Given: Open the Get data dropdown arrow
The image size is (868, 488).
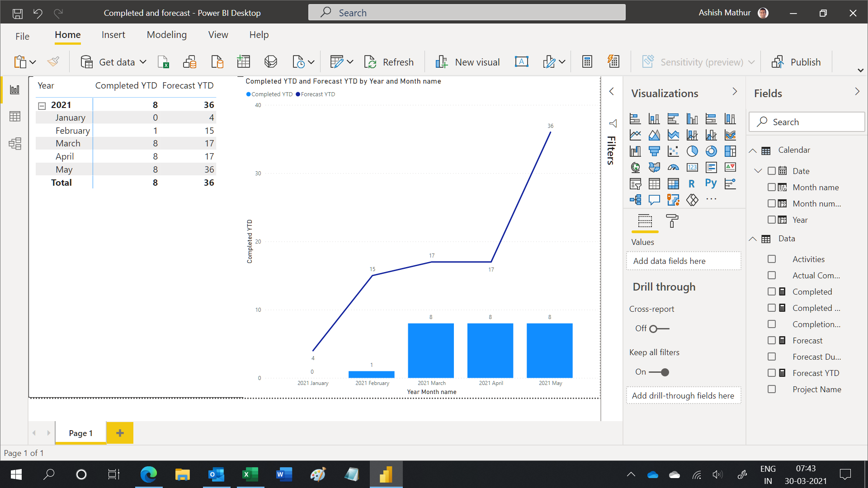Looking at the screenshot, I should (x=143, y=62).
